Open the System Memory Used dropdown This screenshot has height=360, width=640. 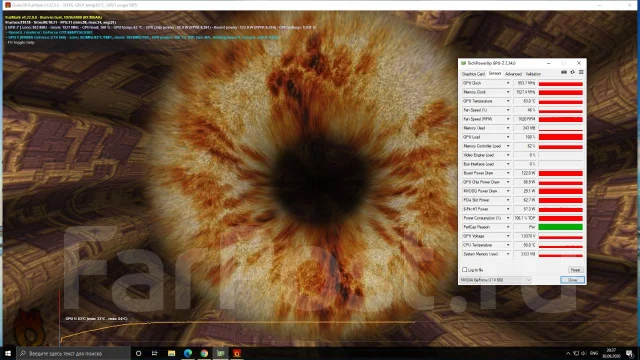tap(508, 254)
